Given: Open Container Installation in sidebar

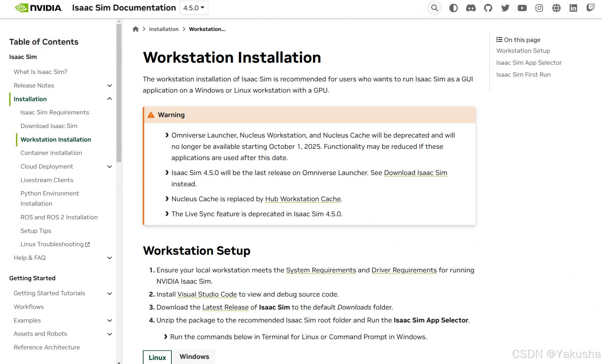Looking at the screenshot, I should [51, 153].
